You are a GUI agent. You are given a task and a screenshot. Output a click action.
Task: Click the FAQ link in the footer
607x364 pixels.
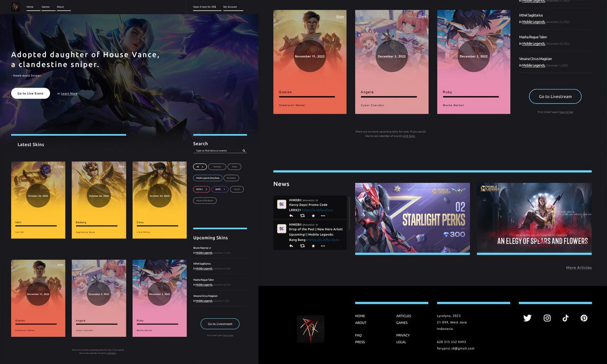359,335
